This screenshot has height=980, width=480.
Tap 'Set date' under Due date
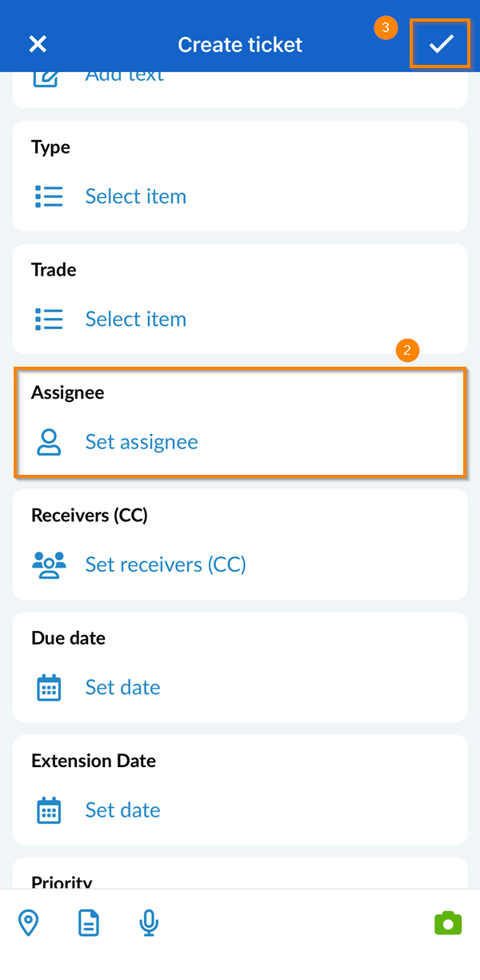pos(122,687)
